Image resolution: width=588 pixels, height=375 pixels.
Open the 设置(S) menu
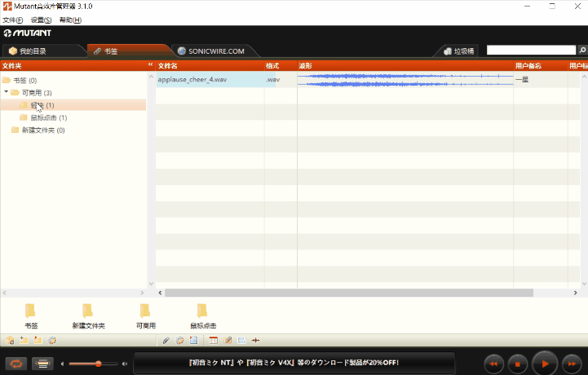[42, 20]
